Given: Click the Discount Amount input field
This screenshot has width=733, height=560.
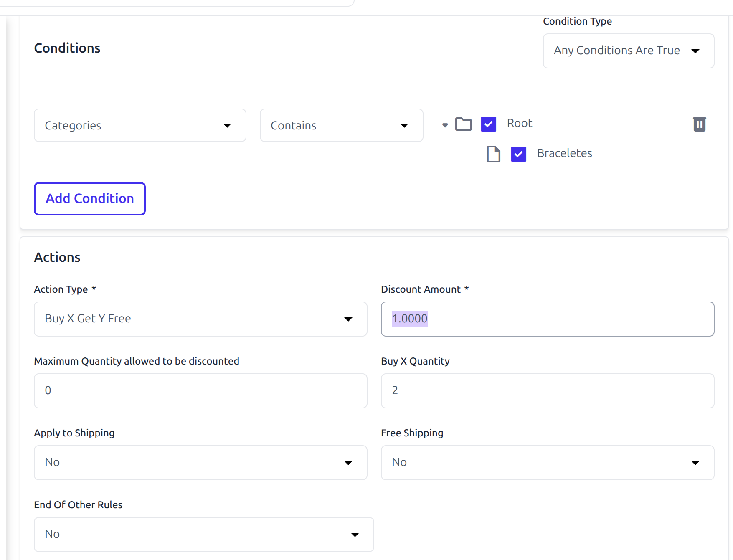Looking at the screenshot, I should tap(547, 319).
